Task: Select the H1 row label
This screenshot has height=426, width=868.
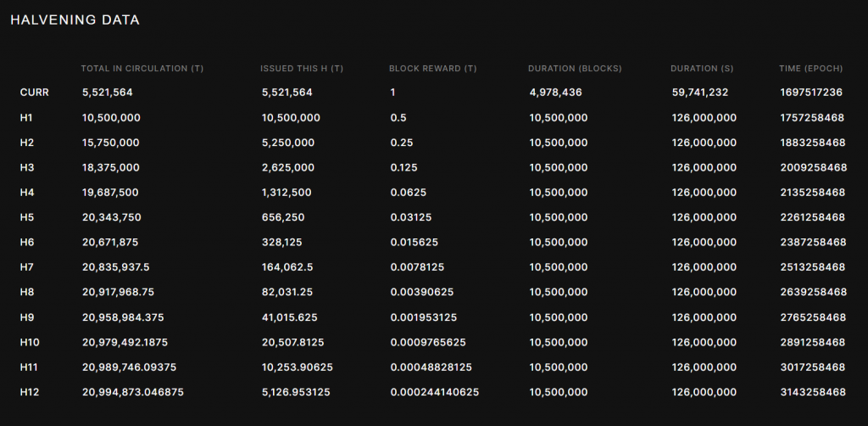Action: [26, 117]
